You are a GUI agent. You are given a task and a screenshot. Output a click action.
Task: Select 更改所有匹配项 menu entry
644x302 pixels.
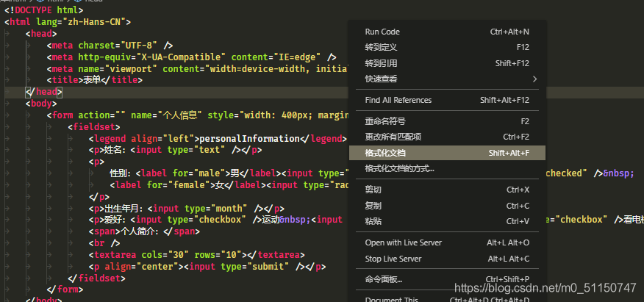point(447,137)
